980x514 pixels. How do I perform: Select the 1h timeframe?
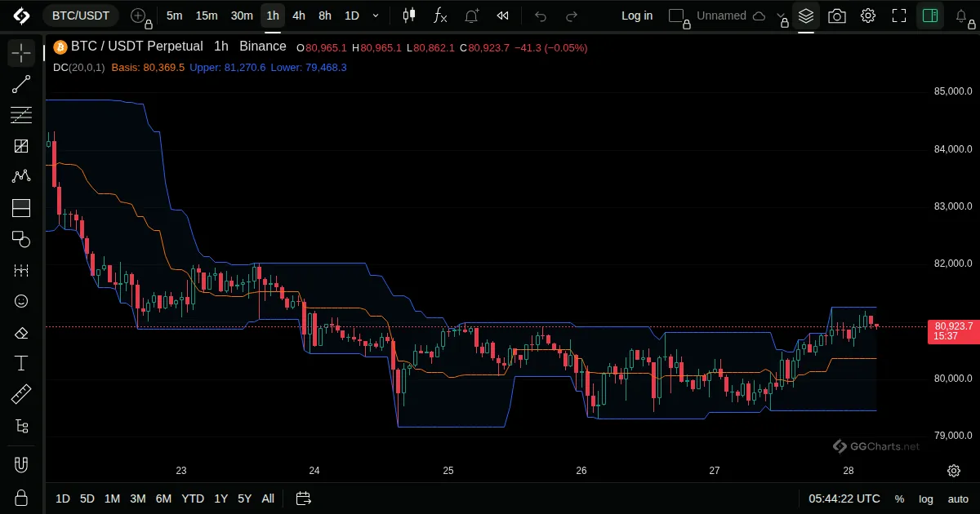click(x=273, y=16)
